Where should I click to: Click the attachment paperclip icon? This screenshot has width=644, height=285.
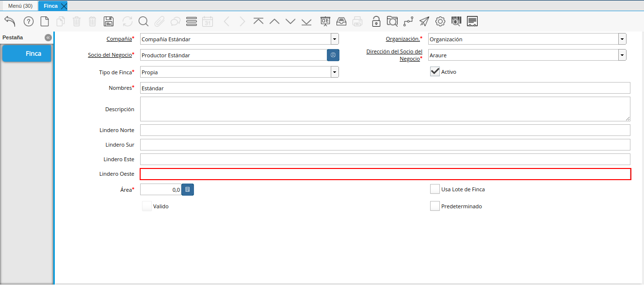160,21
